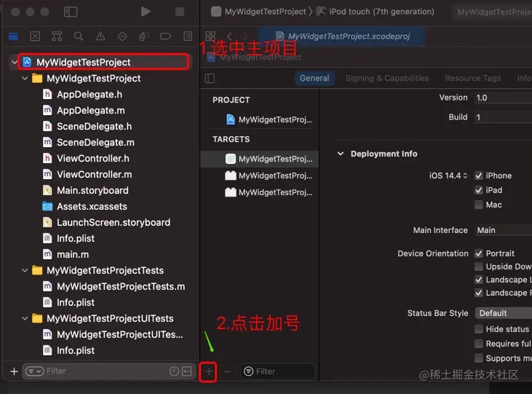
Task: Open the iOS 14.4 deployment target dropdown
Action: 448,176
